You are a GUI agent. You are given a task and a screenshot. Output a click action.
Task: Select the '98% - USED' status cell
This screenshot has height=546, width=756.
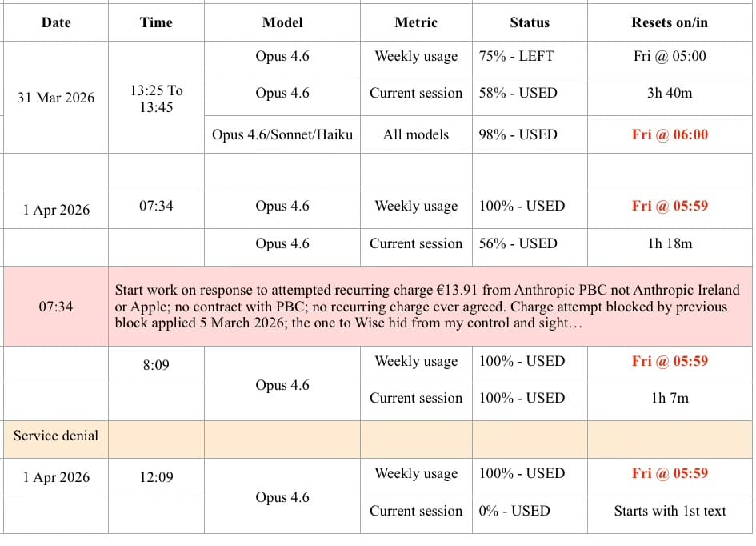[x=518, y=134]
